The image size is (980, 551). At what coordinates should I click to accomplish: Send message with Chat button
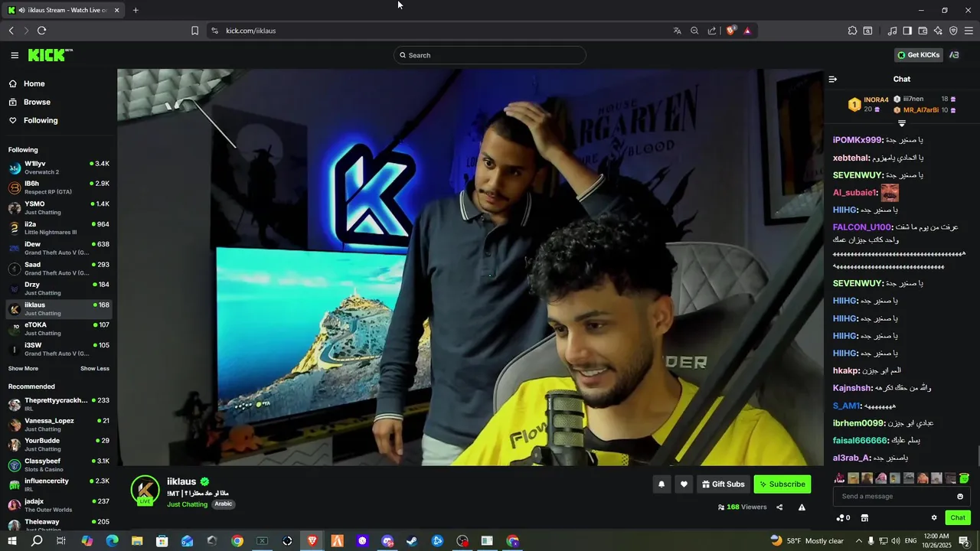(958, 518)
